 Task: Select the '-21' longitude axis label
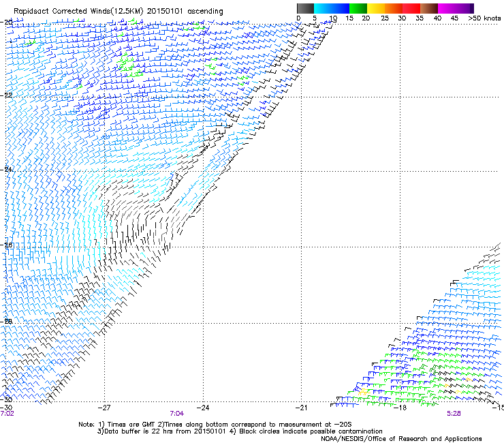[x=301, y=408]
